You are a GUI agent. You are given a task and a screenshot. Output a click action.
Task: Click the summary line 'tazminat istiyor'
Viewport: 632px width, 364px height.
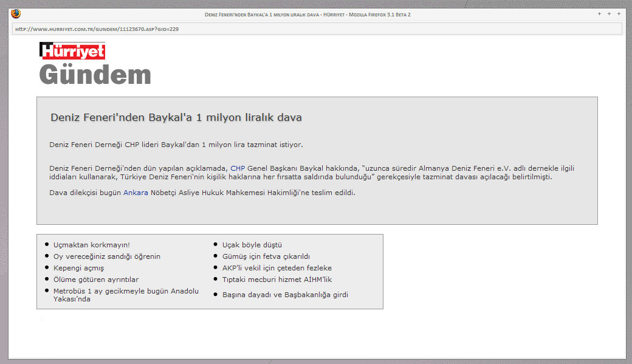coord(176,145)
